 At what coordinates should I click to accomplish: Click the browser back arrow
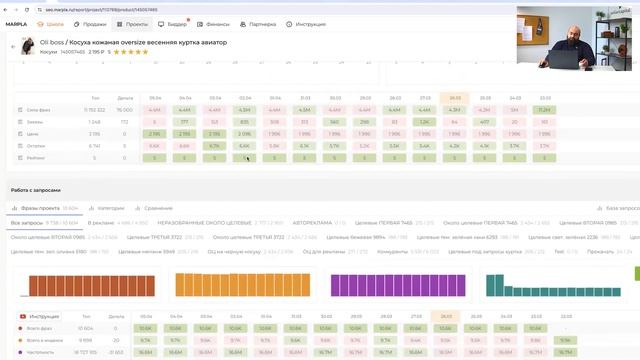click(5, 10)
